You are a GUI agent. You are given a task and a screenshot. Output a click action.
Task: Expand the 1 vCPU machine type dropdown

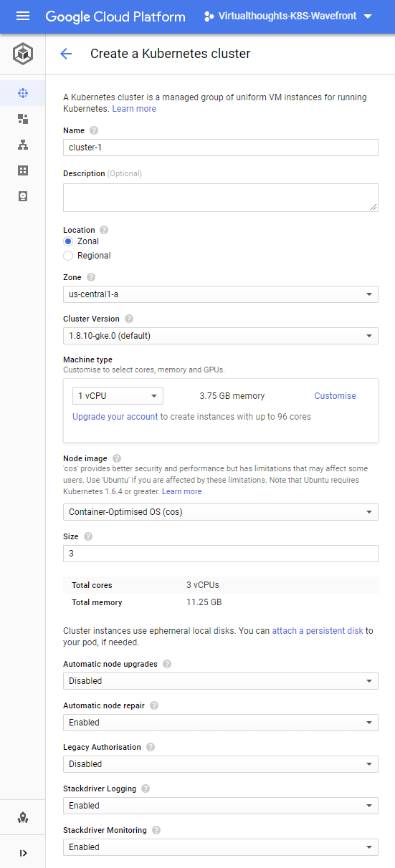tap(118, 396)
